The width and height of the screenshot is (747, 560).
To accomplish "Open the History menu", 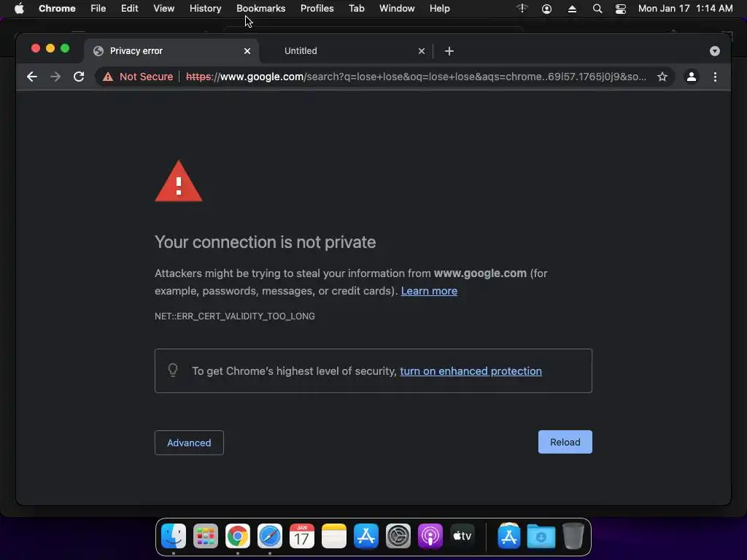I will click(x=205, y=9).
